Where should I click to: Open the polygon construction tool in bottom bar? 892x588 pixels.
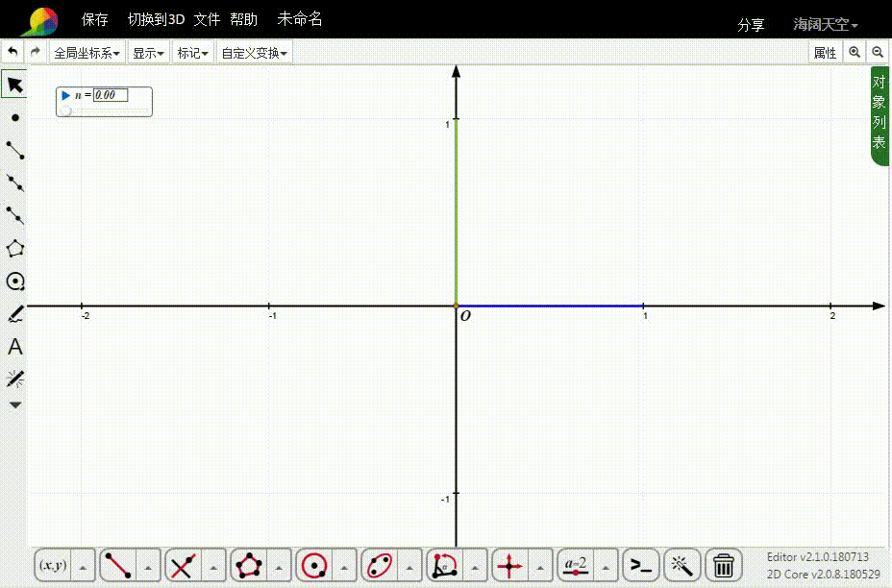coord(249,566)
